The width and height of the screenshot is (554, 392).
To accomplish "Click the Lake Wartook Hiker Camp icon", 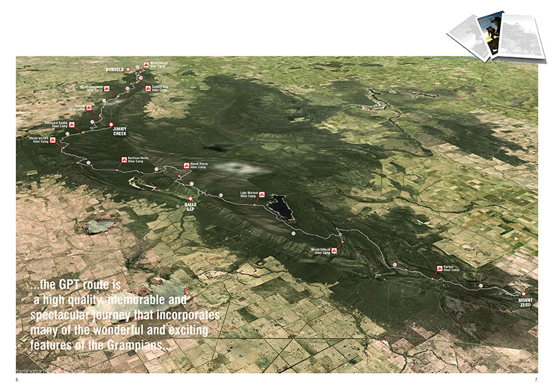I will tap(261, 195).
